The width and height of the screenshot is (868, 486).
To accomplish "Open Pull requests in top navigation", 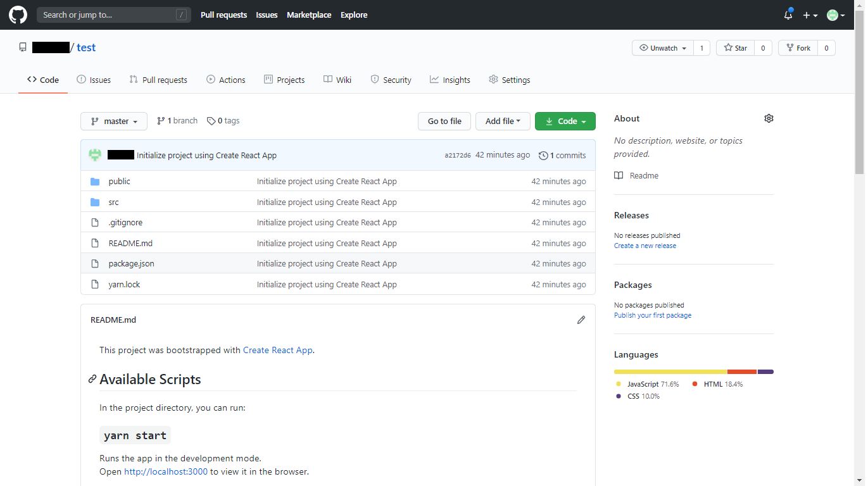I will point(223,15).
